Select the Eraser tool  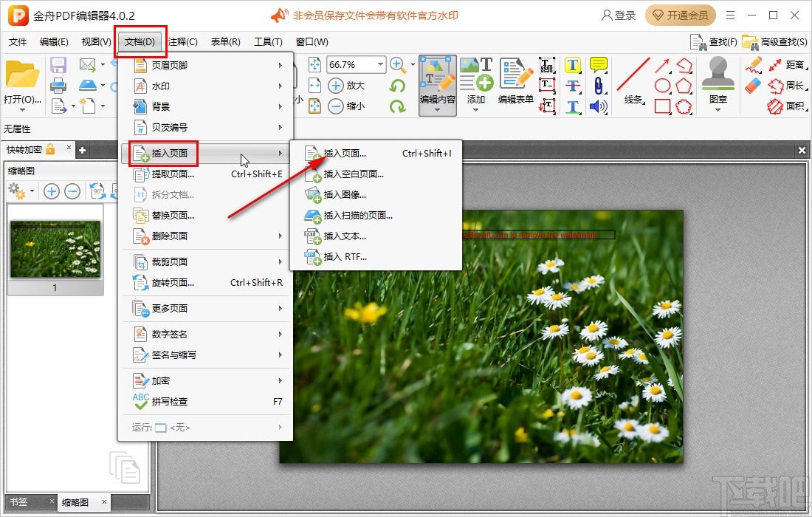pyautogui.click(x=753, y=86)
